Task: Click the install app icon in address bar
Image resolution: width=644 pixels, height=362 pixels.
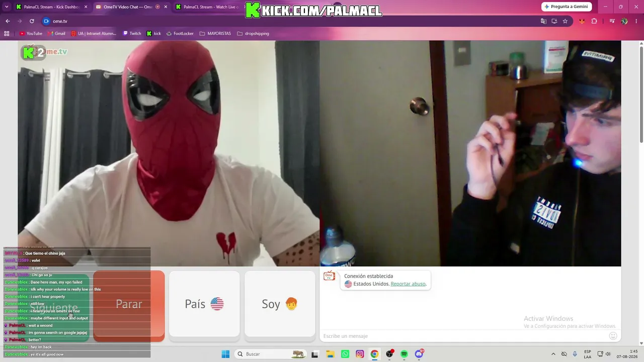Action: tap(554, 21)
